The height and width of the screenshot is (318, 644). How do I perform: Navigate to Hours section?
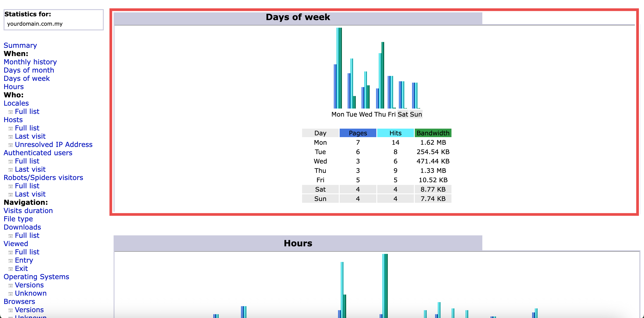tap(13, 87)
